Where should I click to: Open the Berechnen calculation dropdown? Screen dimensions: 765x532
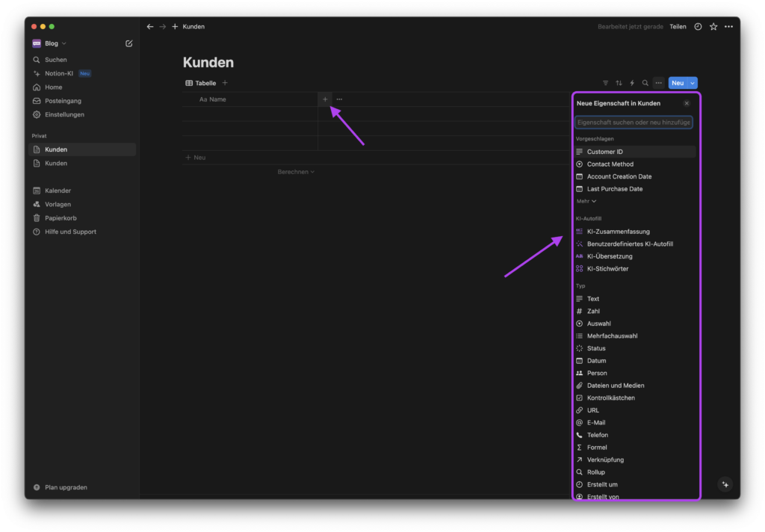pos(296,172)
